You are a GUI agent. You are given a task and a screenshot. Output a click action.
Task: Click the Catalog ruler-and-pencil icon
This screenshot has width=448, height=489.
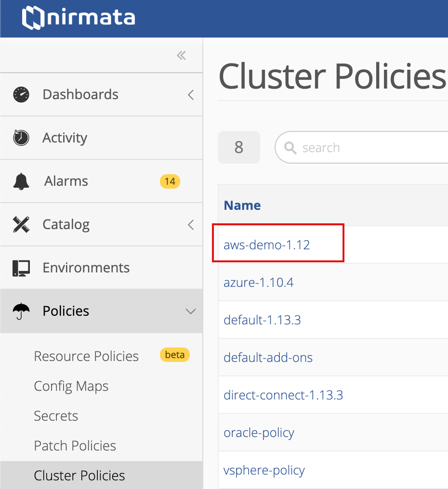pyautogui.click(x=21, y=225)
